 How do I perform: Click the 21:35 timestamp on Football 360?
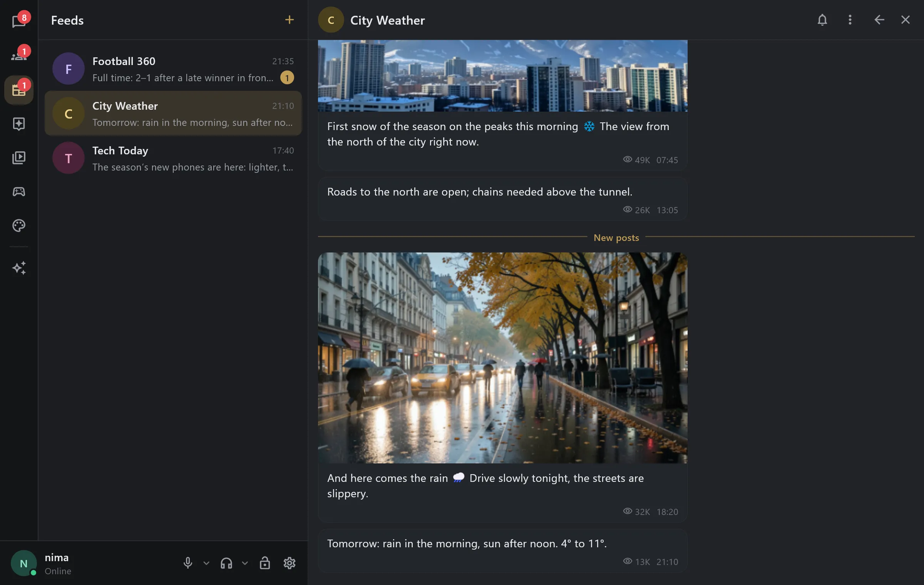click(x=283, y=61)
